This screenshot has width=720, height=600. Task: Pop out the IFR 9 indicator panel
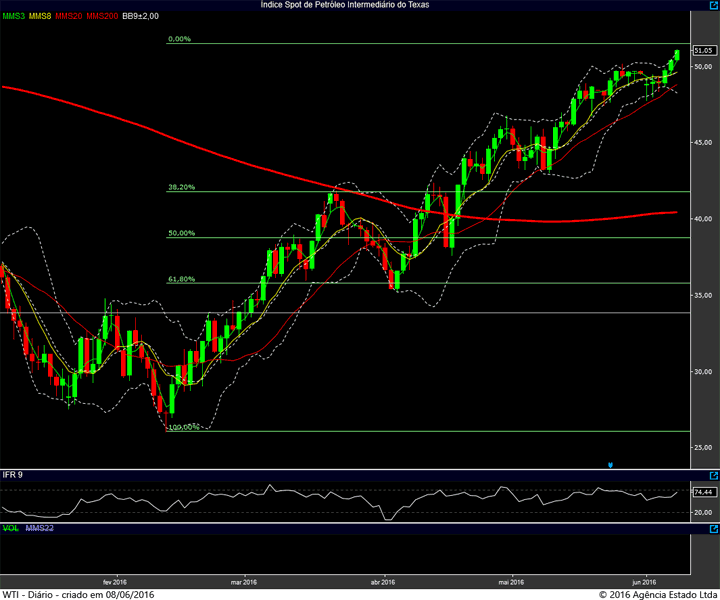pyautogui.click(x=714, y=476)
